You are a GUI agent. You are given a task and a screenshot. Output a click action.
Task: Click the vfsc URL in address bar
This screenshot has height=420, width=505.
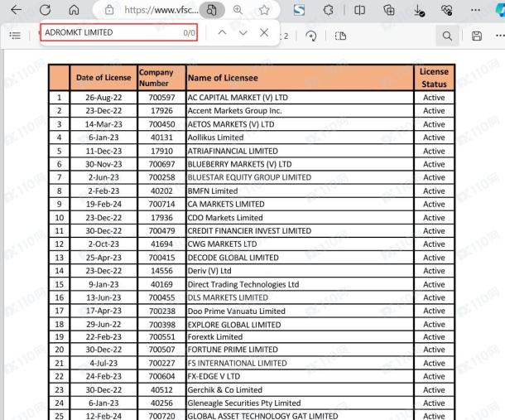[161, 10]
